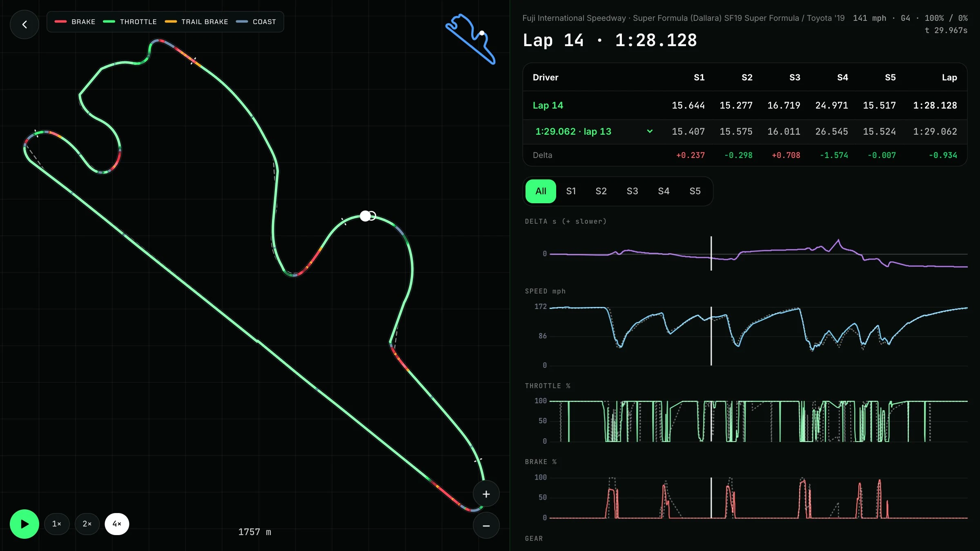Set playback speed to 1×
The image size is (980, 551).
pyautogui.click(x=57, y=524)
